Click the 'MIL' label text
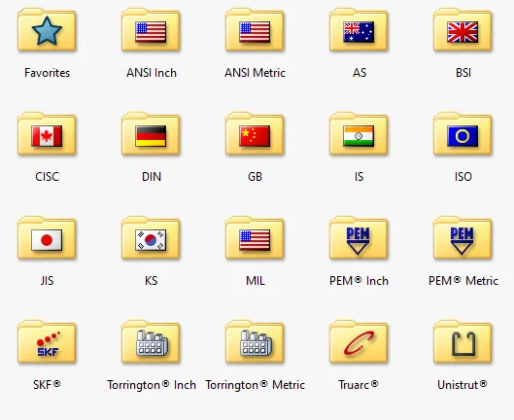Screen dimensions: 514x420 click(x=256, y=281)
